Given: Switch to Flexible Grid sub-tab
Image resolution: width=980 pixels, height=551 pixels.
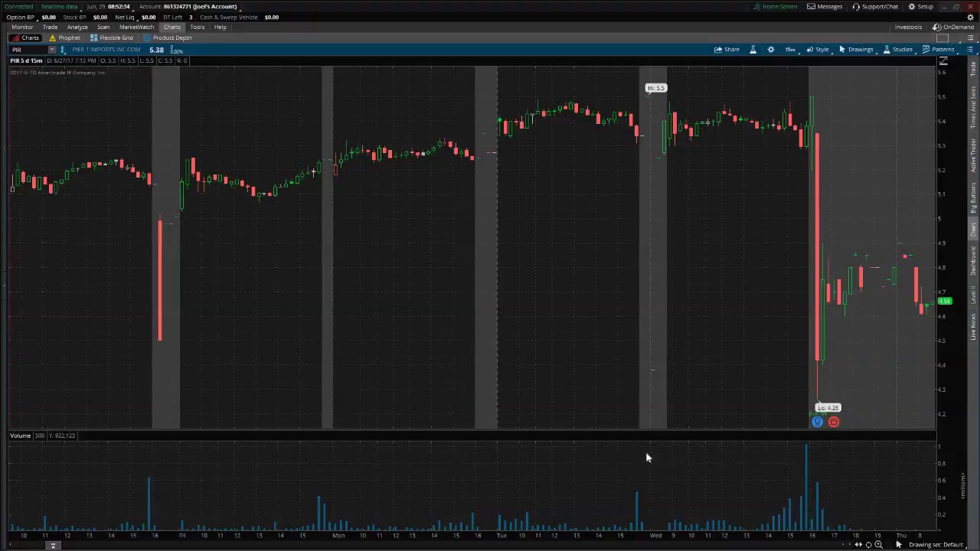Looking at the screenshot, I should point(112,37).
